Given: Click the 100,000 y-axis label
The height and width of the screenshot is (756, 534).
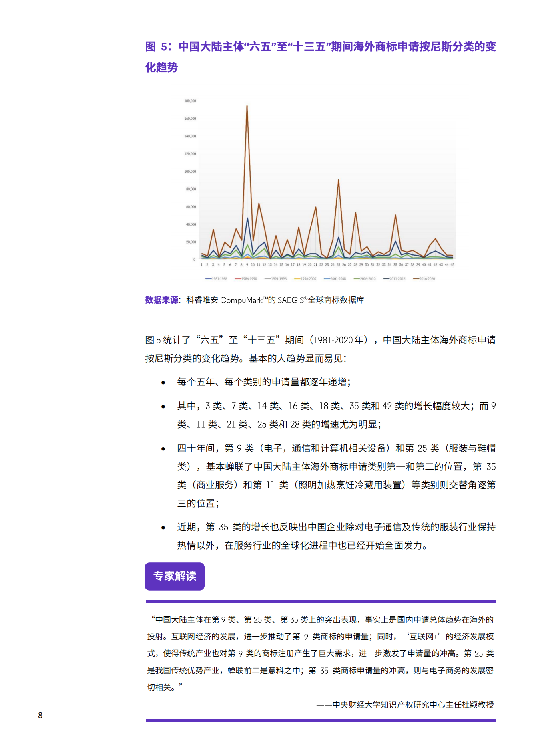Looking at the screenshot, I should click(190, 171).
